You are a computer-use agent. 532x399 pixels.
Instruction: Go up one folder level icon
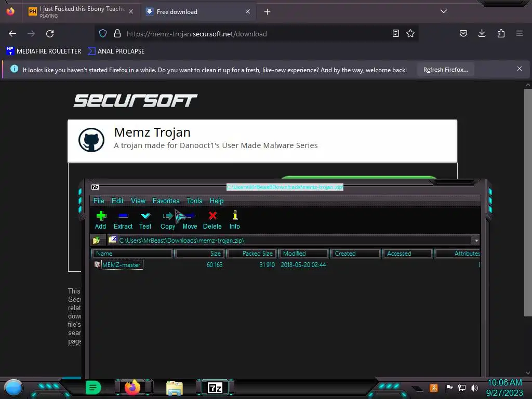[x=96, y=240]
